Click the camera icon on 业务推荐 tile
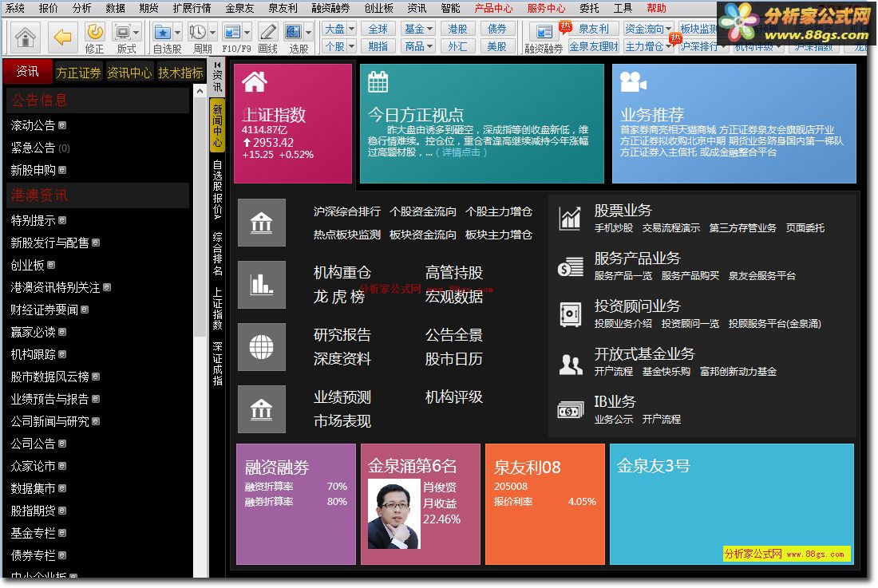The width and height of the screenshot is (878, 588). coord(633,82)
